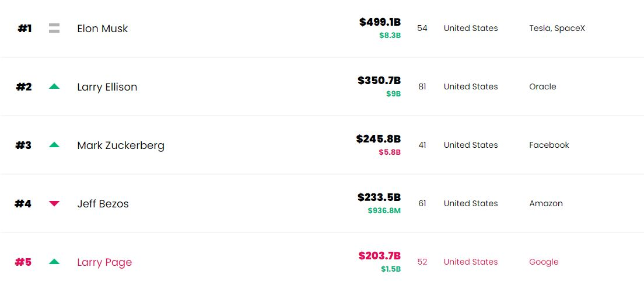The image size is (644, 281).
Task: Click the green $936.8M daily change
Action: [384, 210]
